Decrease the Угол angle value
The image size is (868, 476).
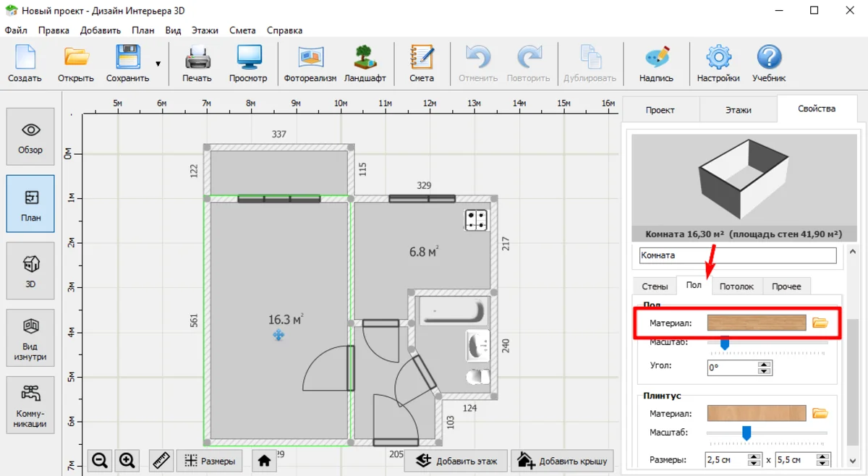point(765,371)
